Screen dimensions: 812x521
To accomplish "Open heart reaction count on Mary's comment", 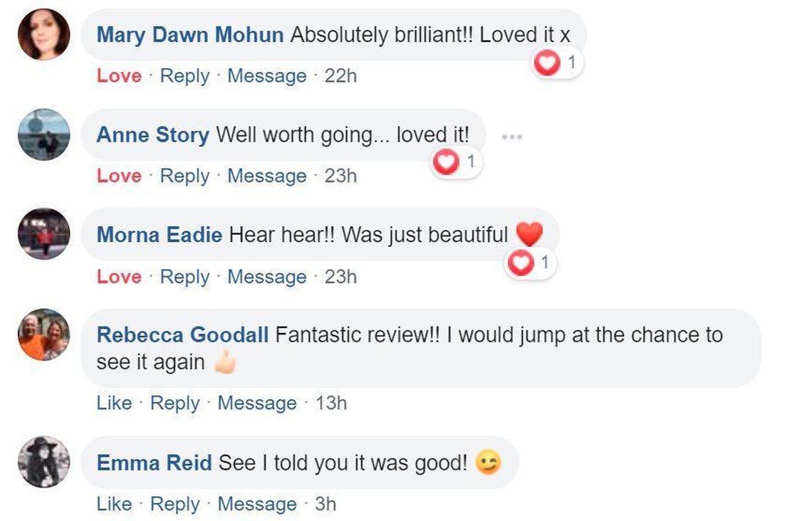I will pyautogui.click(x=558, y=64).
